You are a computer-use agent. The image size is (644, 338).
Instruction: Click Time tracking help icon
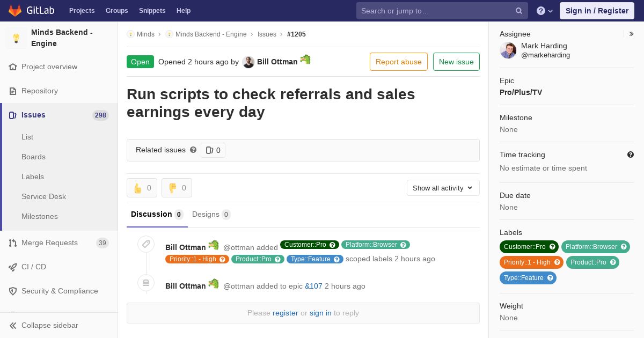tap(631, 155)
